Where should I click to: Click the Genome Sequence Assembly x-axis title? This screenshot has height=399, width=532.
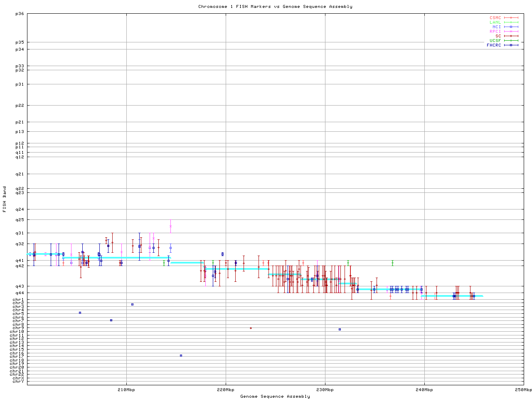point(275,397)
